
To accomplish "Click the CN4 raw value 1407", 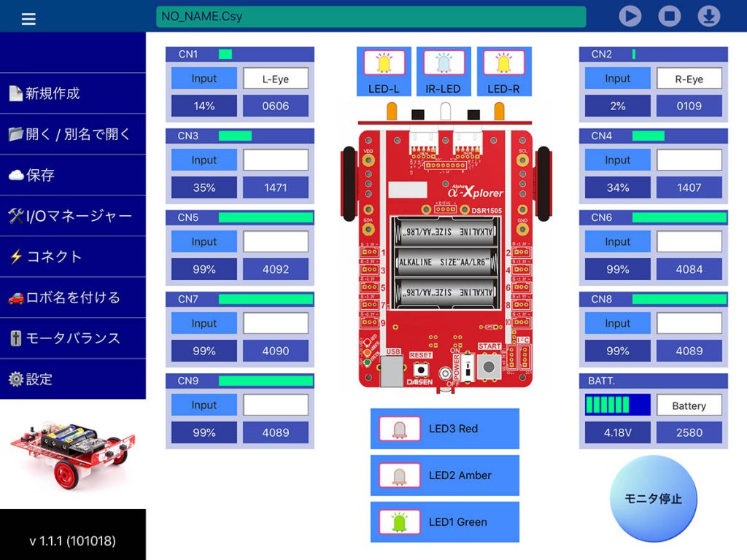I will coord(689,187).
